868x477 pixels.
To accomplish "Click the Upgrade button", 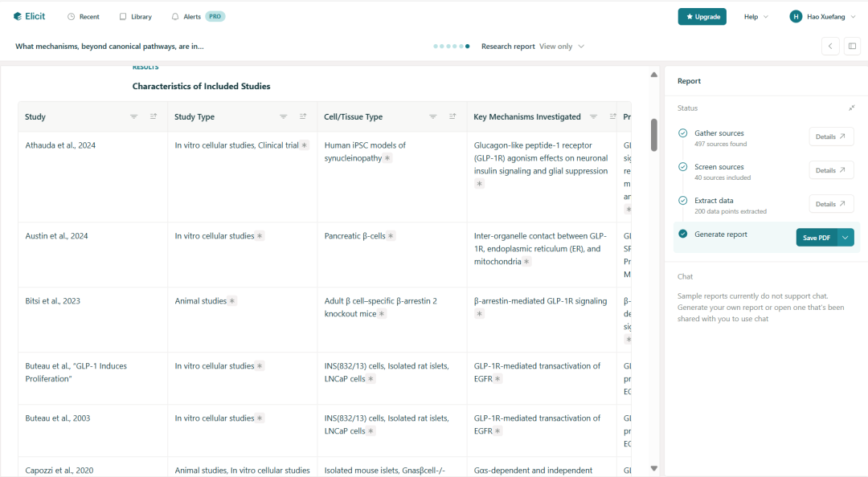I will (x=702, y=17).
